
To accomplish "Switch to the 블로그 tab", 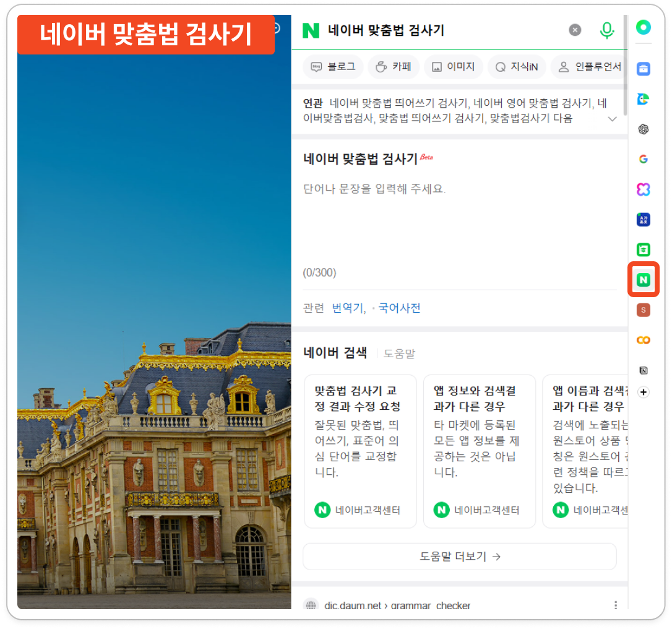I will (x=333, y=66).
